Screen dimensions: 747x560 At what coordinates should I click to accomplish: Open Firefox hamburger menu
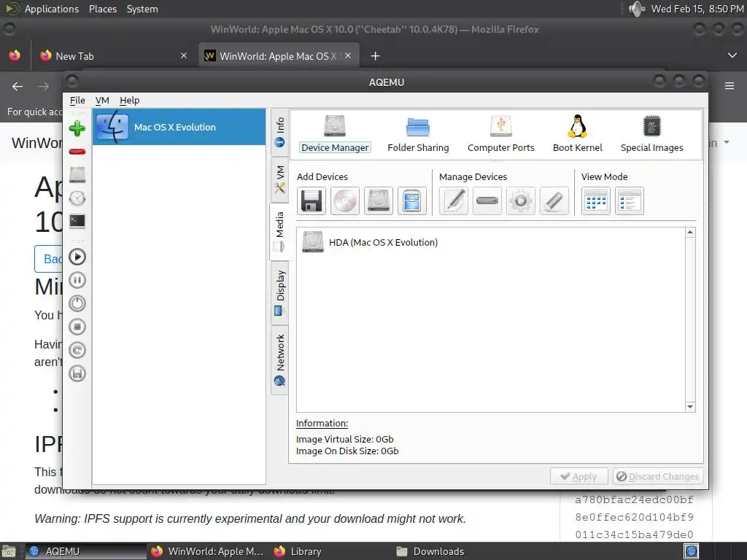(729, 86)
